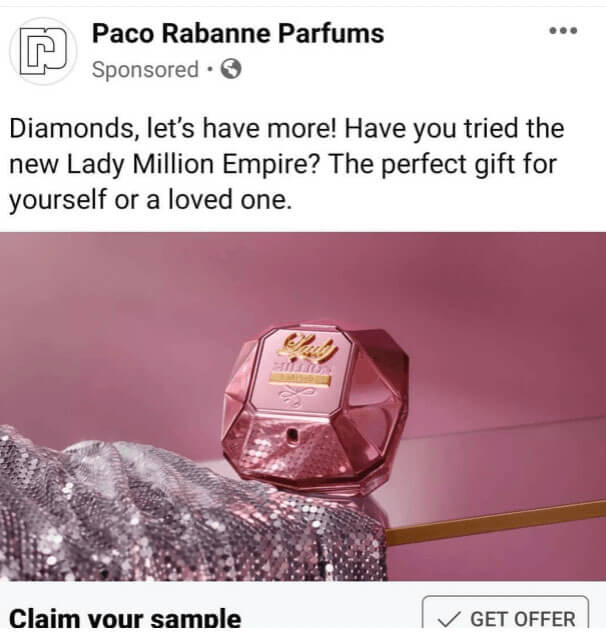Open the three-dot post options menu
The height and width of the screenshot is (634, 606).
(563, 31)
